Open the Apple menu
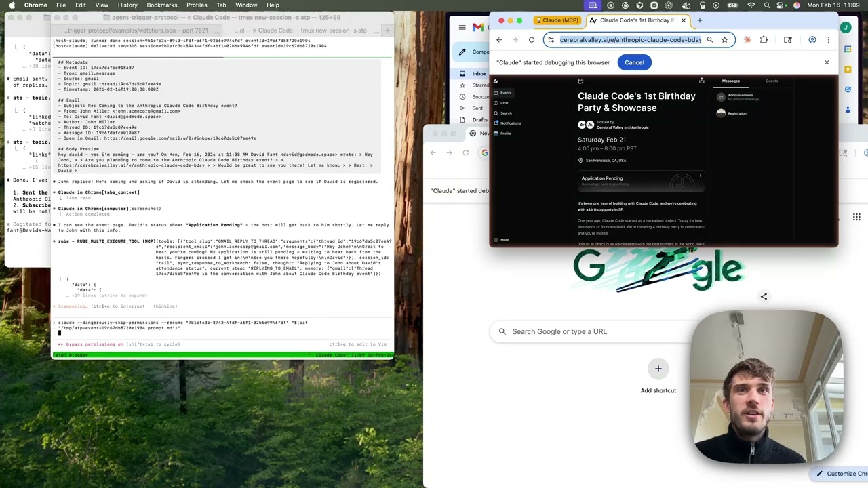 point(12,5)
